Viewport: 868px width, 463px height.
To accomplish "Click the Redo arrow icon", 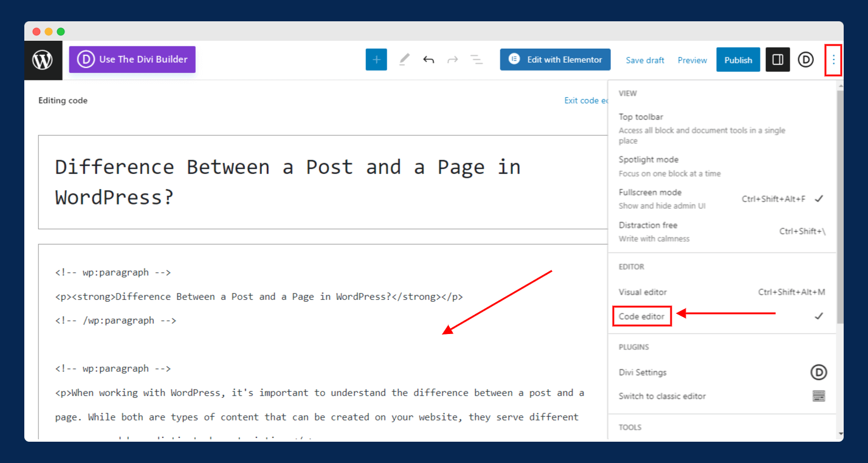I will (x=452, y=60).
